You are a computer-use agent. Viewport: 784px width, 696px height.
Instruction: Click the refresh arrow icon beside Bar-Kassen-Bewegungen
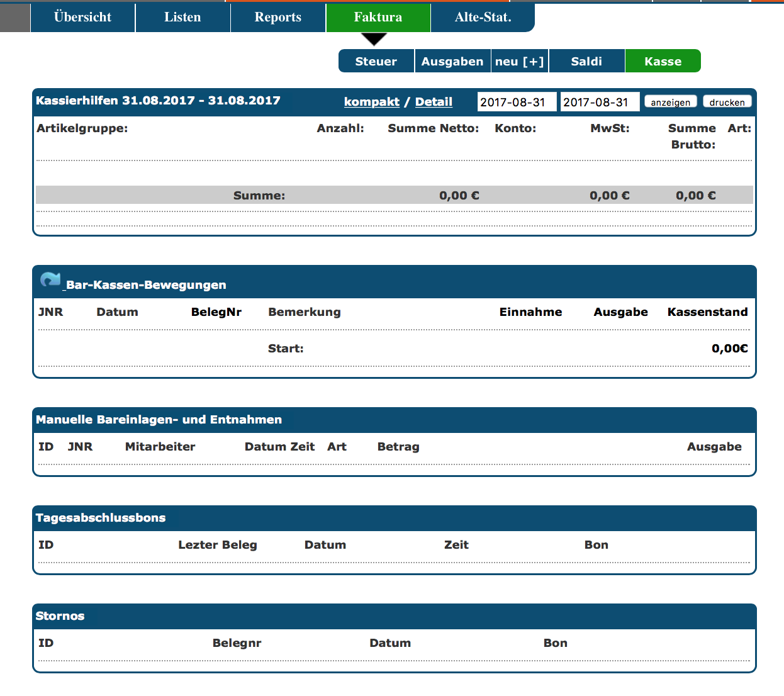pos(50,279)
